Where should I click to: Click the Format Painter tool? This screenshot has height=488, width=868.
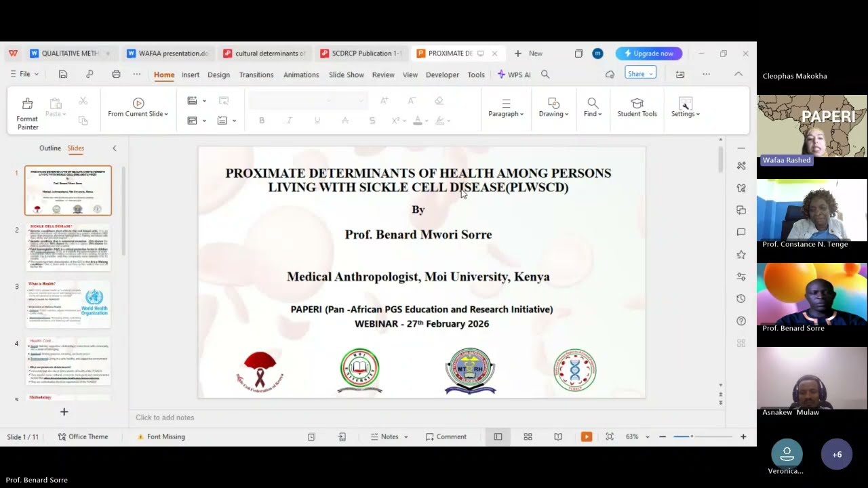[27, 113]
